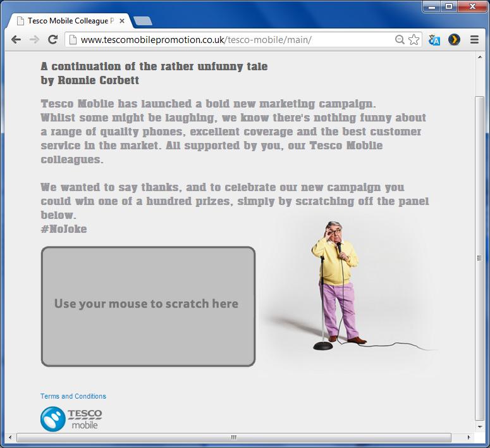
Task: Maximize the Chrome window
Action: [449, 7]
